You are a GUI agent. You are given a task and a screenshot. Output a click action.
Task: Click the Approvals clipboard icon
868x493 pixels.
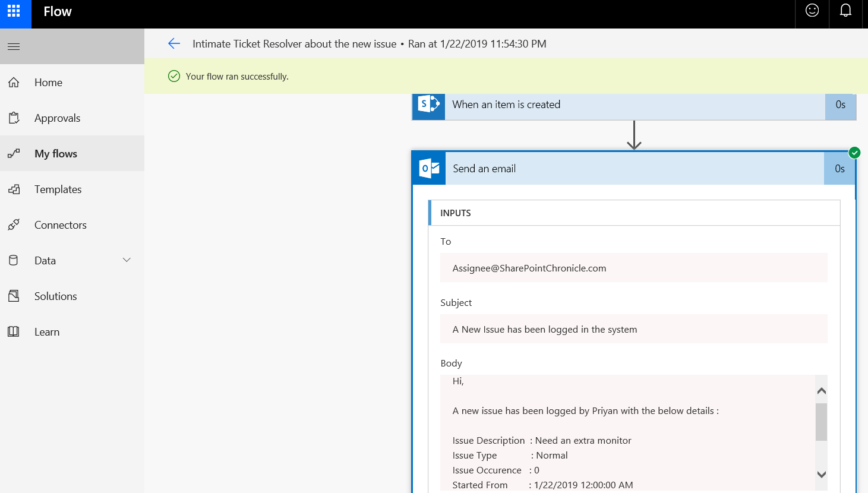pos(14,118)
